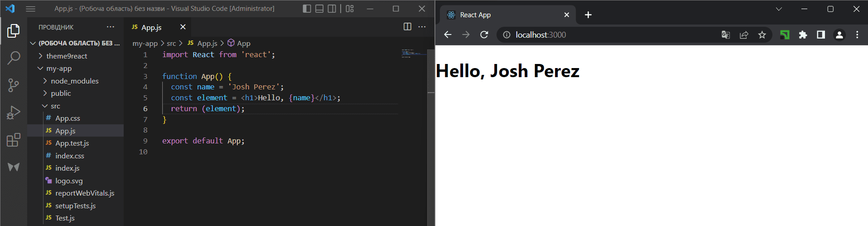Click the Explorer files icon

[x=14, y=31]
